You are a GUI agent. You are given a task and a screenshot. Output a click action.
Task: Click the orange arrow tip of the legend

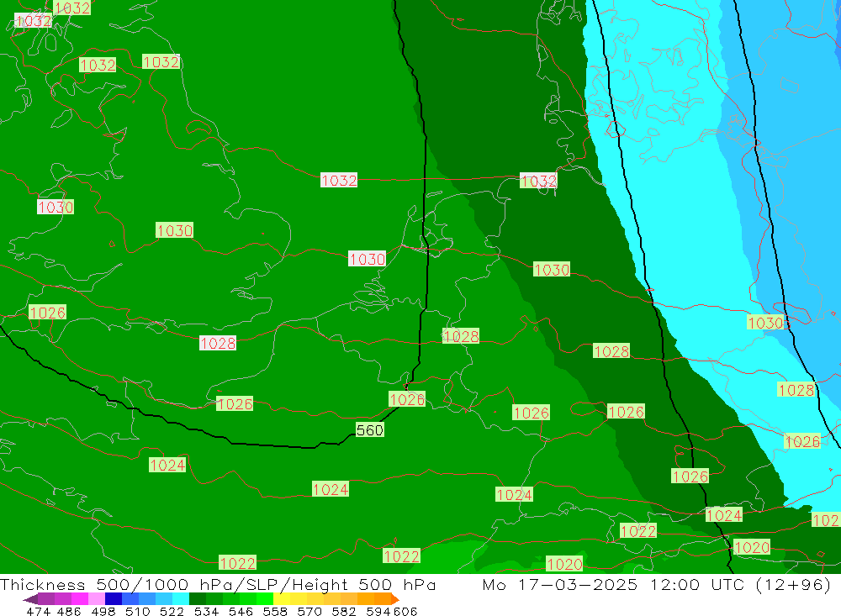tap(395, 599)
